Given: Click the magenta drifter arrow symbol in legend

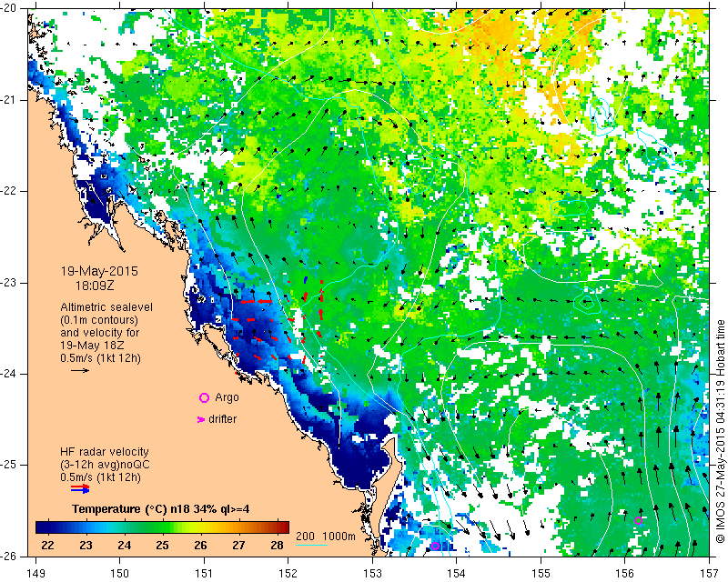Looking at the screenshot, I should tap(201, 419).
